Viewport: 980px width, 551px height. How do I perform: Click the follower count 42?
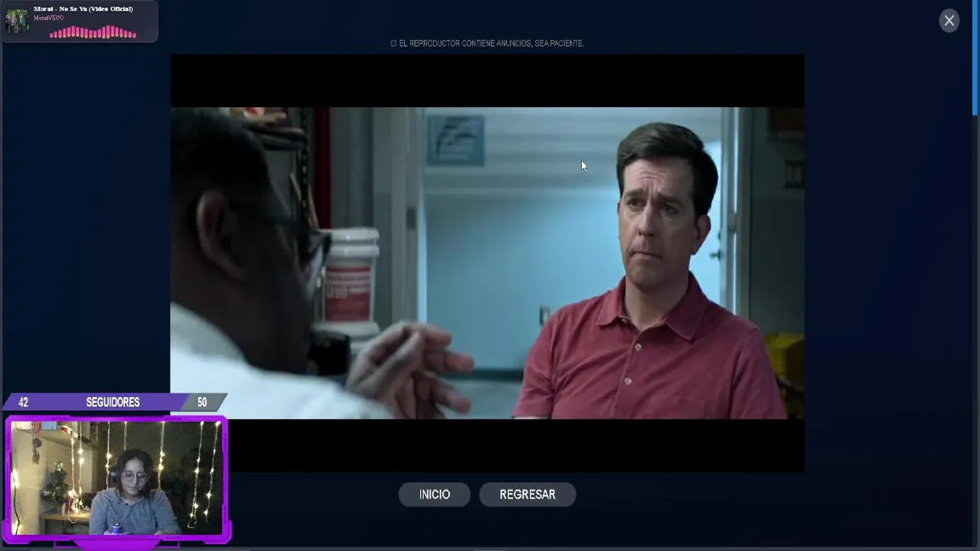click(23, 403)
